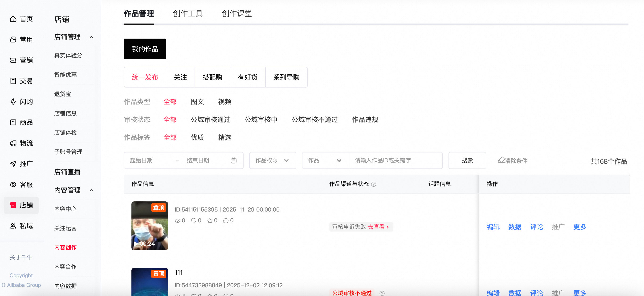This screenshot has width=644, height=296.
Task: Select 全部 for 作品类型
Action: point(170,102)
